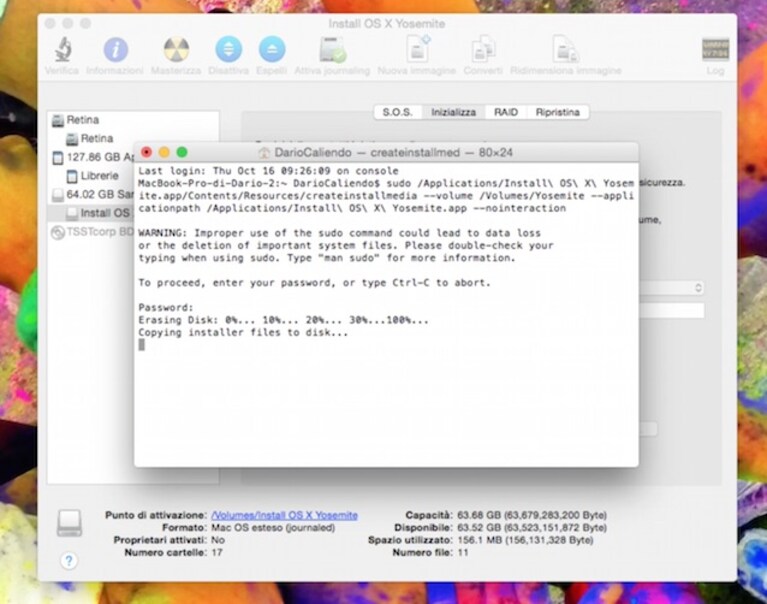767x604 pixels.
Task: Open the /Volumes/Install OS X Yosemite link
Action: (284, 515)
